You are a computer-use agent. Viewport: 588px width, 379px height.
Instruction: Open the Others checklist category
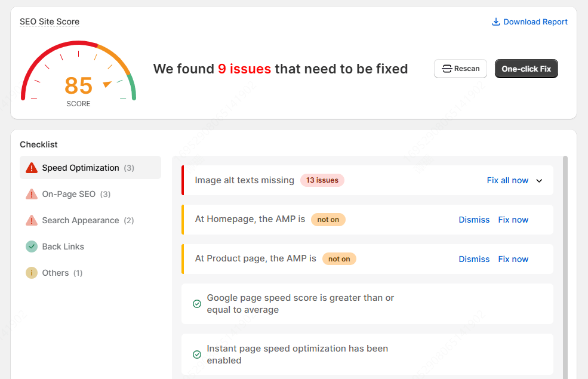click(90, 273)
